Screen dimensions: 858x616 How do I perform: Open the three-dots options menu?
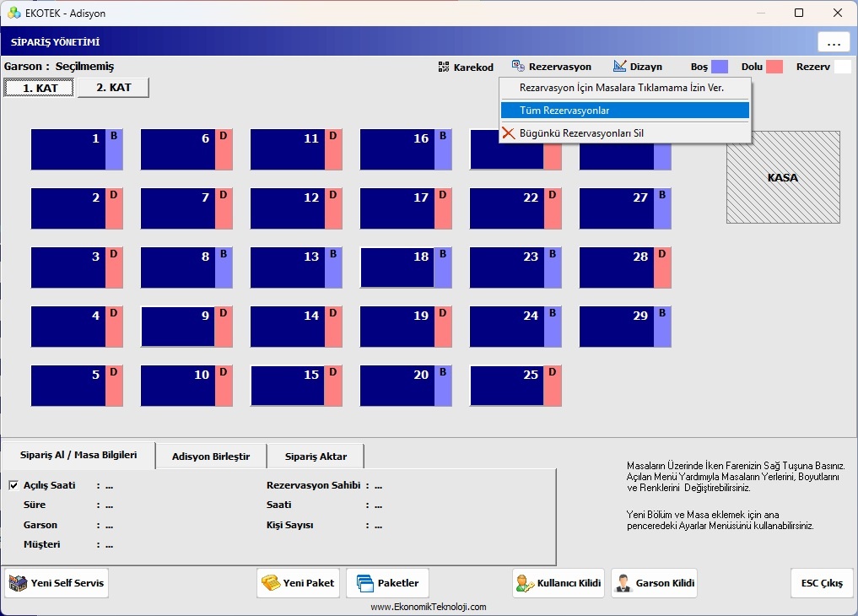[x=834, y=42]
